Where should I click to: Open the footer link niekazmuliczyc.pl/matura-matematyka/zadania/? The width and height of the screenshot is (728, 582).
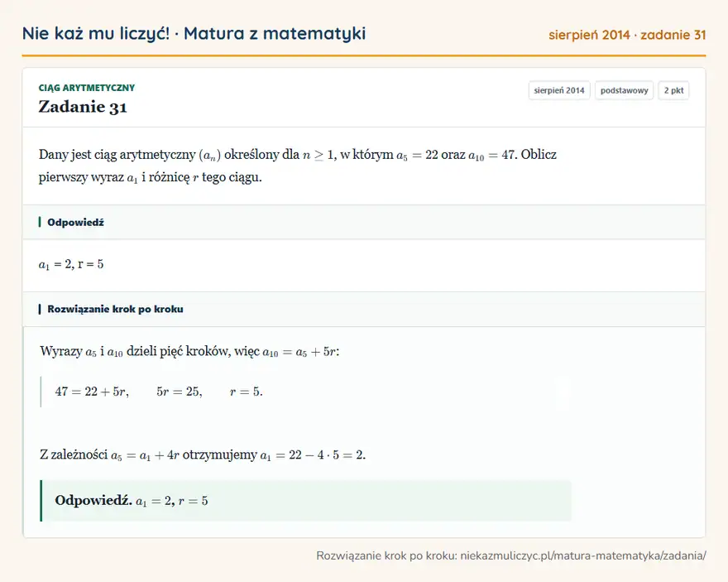583,556
